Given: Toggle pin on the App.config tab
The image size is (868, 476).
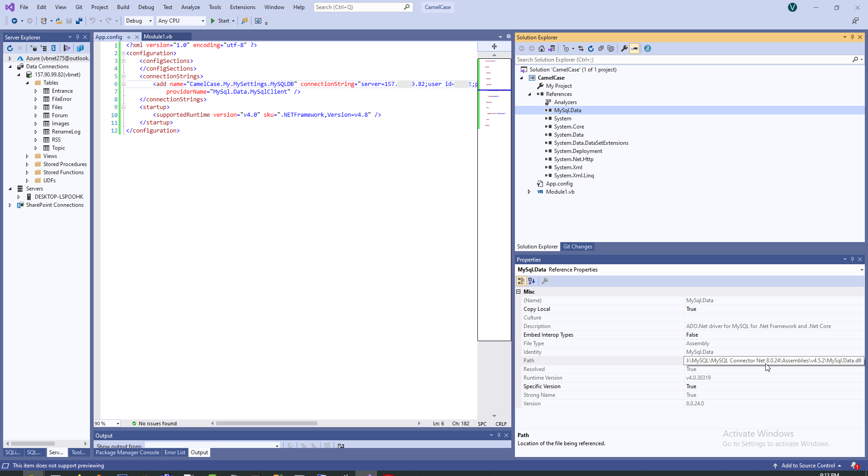Looking at the screenshot, I should point(129,37).
